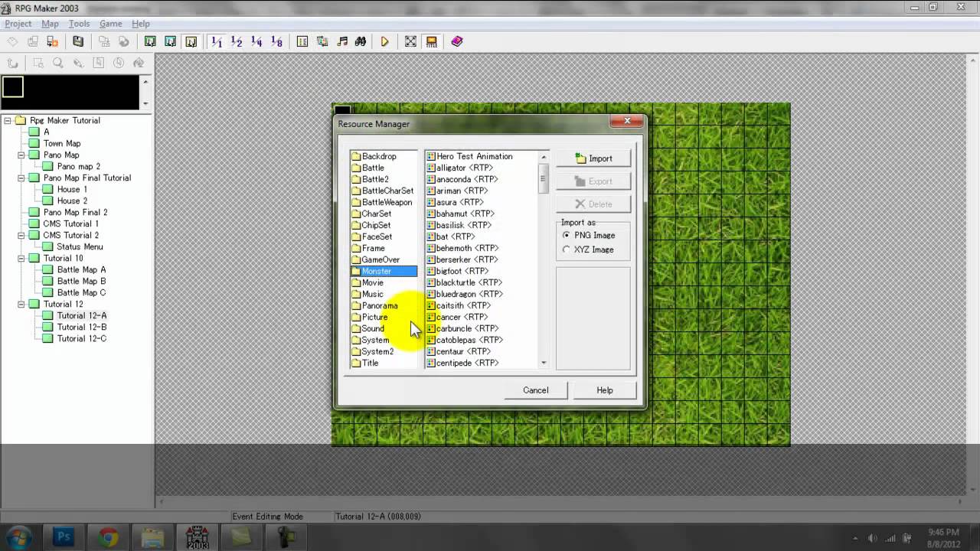This screenshot has height=551, width=980.
Task: Close the Resource Manager dialog
Action: (x=627, y=121)
